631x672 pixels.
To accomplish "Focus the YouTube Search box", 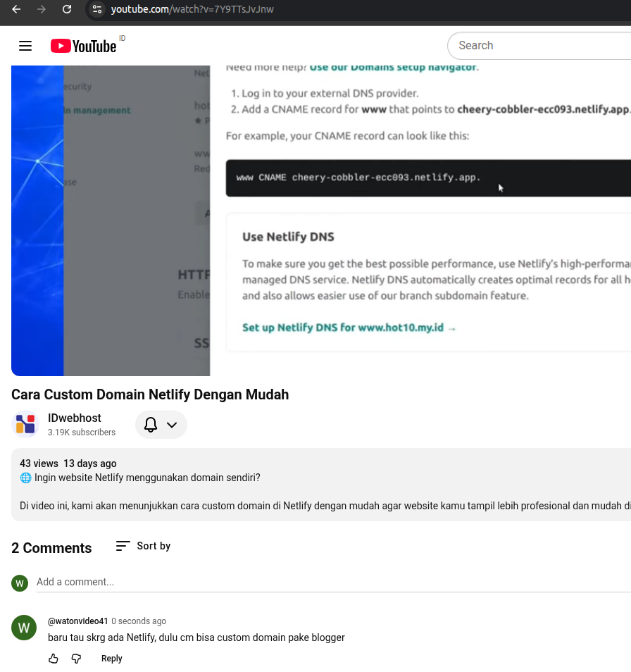I will [x=539, y=45].
